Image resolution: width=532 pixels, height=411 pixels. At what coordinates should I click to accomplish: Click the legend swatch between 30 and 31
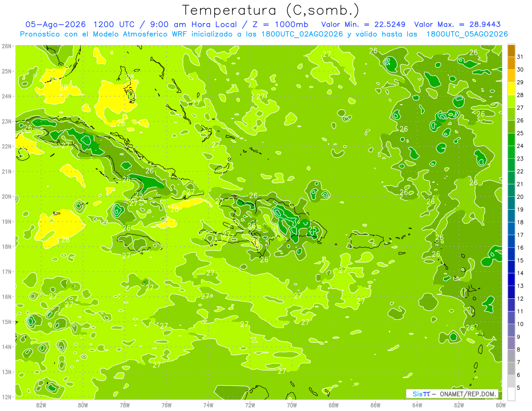click(511, 63)
